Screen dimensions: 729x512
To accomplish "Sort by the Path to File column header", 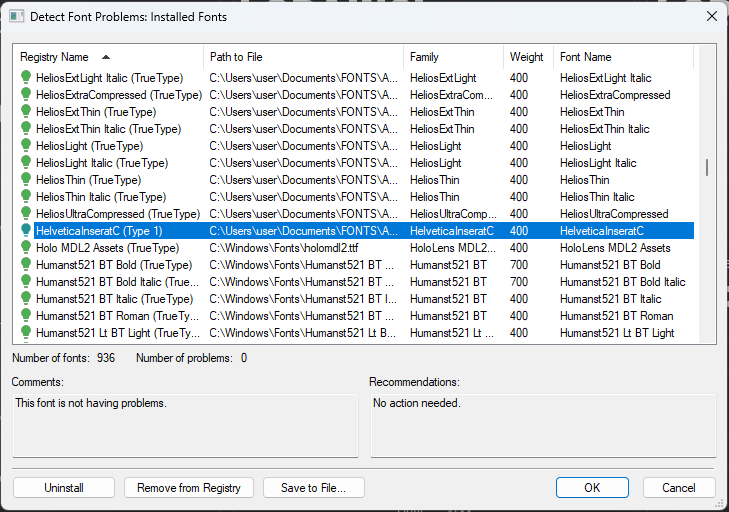I will tap(304, 57).
